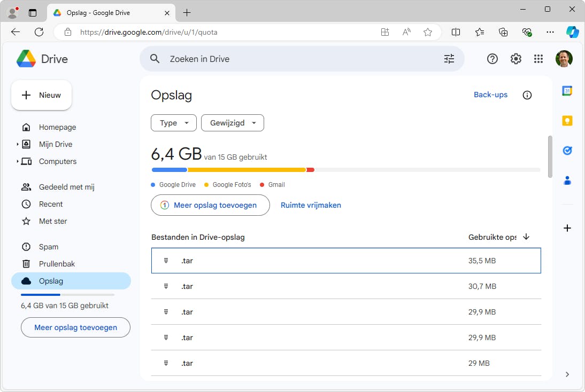Click the Nieuw button
The width and height of the screenshot is (585, 392).
42,95
